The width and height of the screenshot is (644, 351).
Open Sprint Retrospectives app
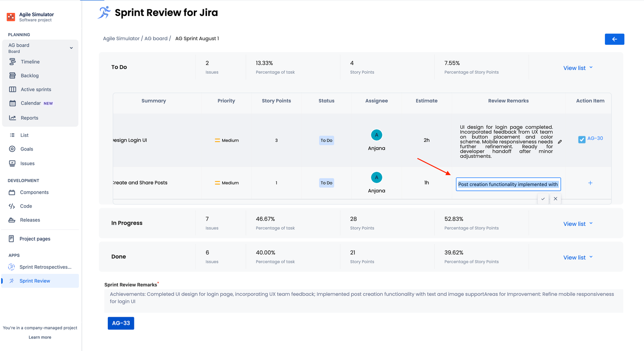tap(45, 267)
